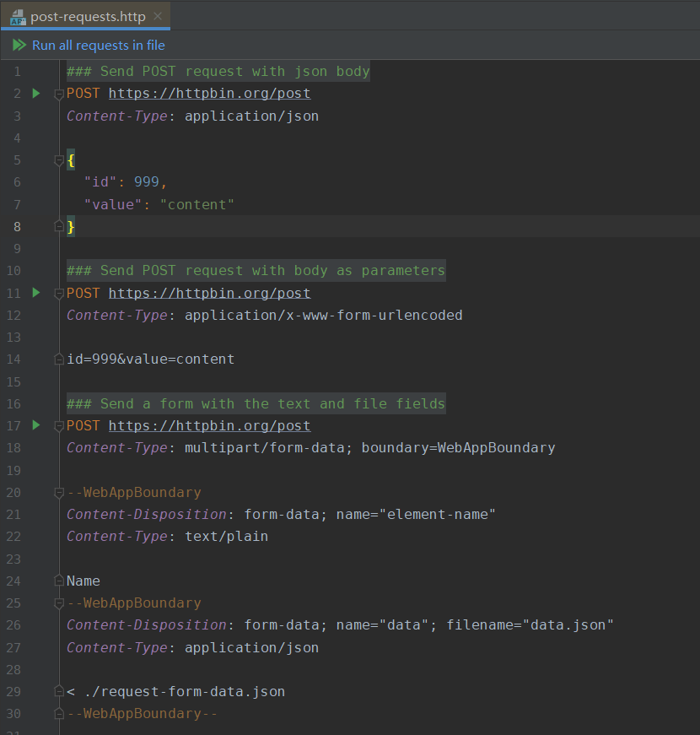Viewport: 700px width, 735px height.
Task: Click filename="data.json" on line 26
Action: click(x=530, y=624)
